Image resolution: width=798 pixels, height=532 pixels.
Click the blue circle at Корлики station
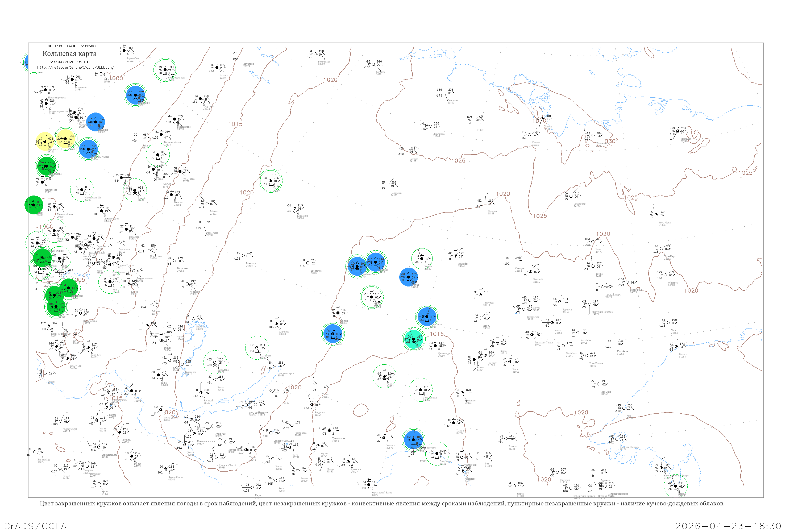coord(95,122)
